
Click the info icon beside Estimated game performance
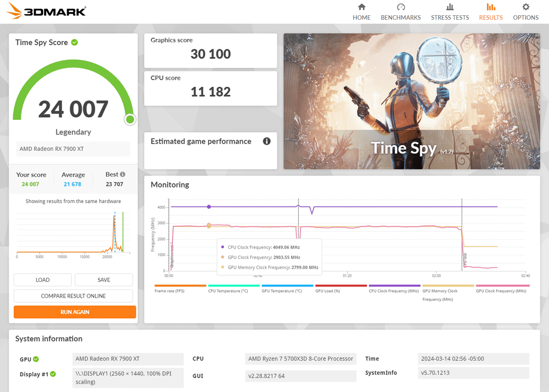(267, 141)
